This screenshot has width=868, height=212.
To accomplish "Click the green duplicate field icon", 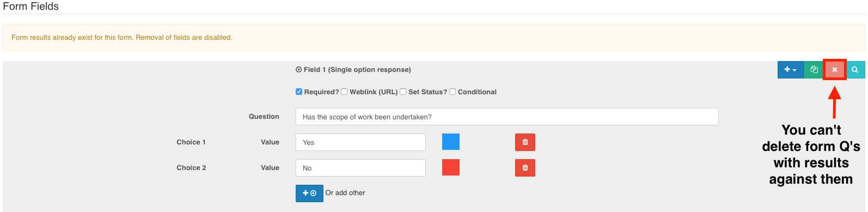I will pyautogui.click(x=814, y=70).
